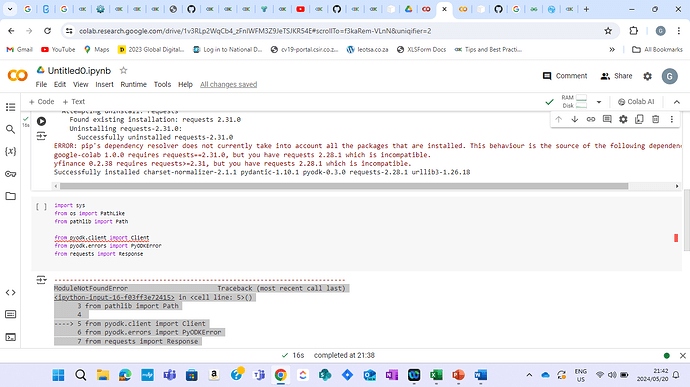Run the pip install cell
The image size is (690, 387).
[x=41, y=121]
